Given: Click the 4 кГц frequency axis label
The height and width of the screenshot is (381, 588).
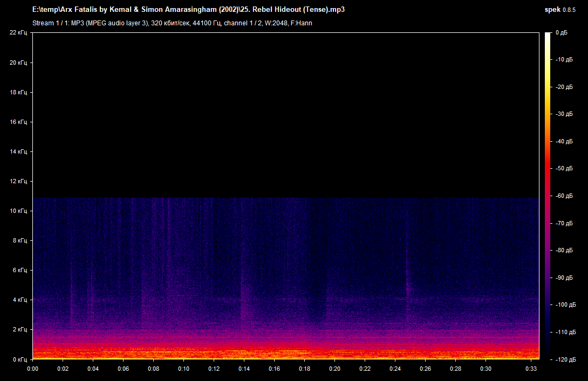Looking at the screenshot, I should pyautogui.click(x=20, y=300).
